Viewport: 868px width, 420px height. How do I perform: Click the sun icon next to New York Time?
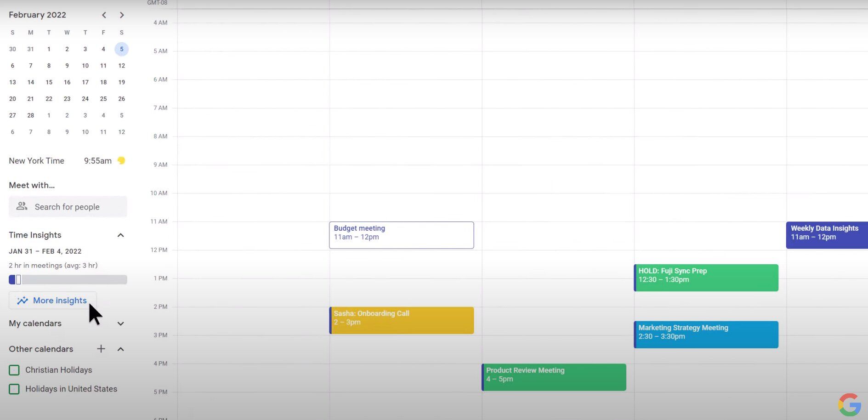pyautogui.click(x=121, y=160)
